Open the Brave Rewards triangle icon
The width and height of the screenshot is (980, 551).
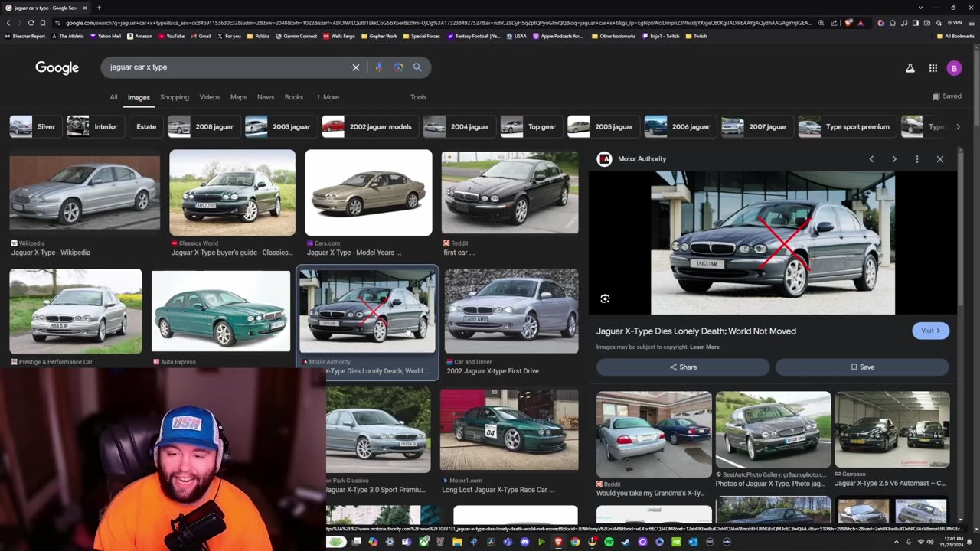861,23
